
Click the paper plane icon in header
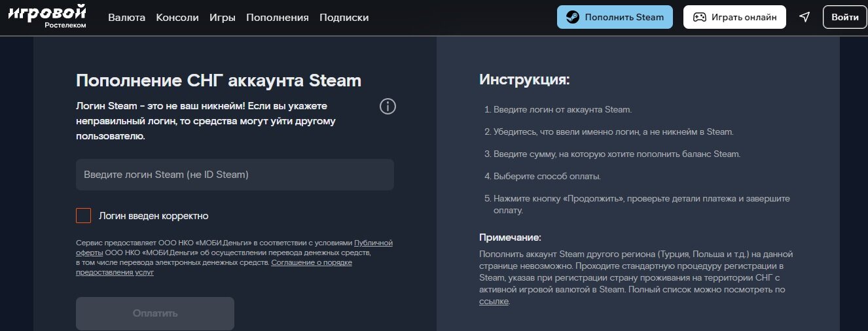click(805, 17)
